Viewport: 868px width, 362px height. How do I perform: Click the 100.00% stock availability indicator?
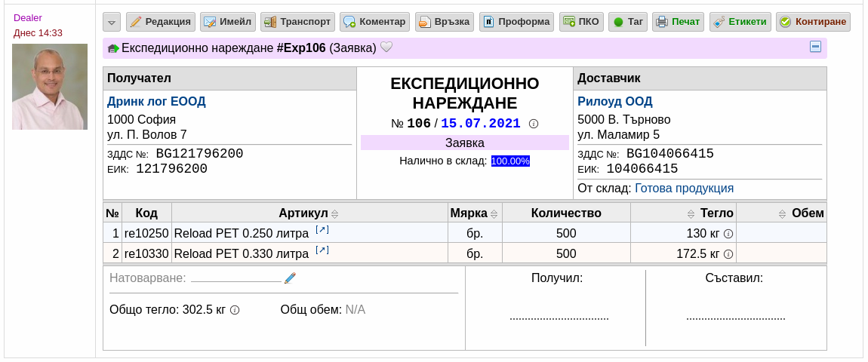[510, 161]
